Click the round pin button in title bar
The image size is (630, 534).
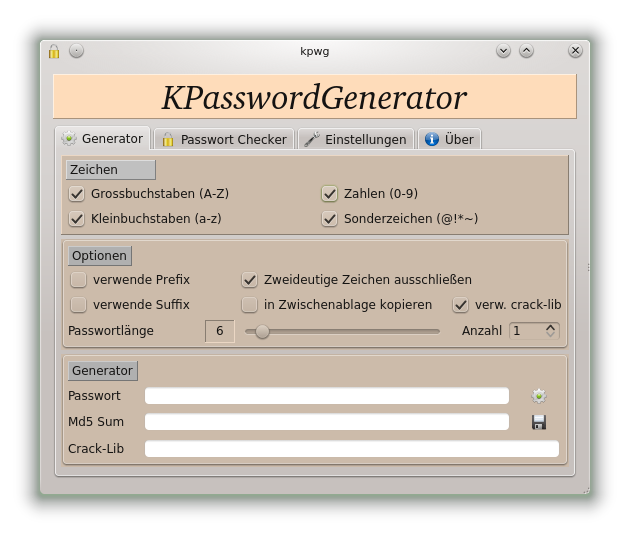click(x=76, y=51)
